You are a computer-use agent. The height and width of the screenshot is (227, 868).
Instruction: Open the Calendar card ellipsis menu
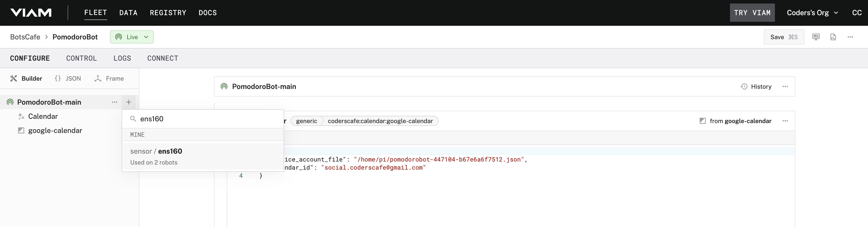pos(785,121)
